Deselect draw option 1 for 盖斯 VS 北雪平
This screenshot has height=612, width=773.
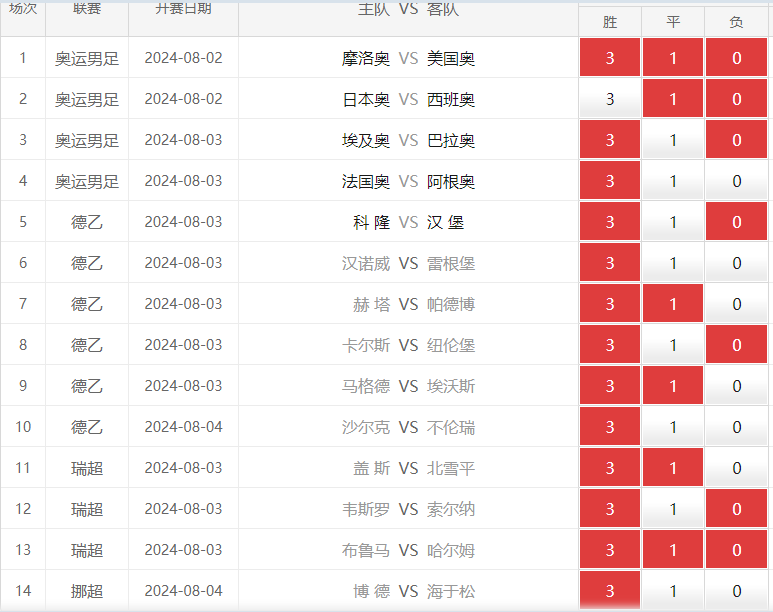pos(673,467)
